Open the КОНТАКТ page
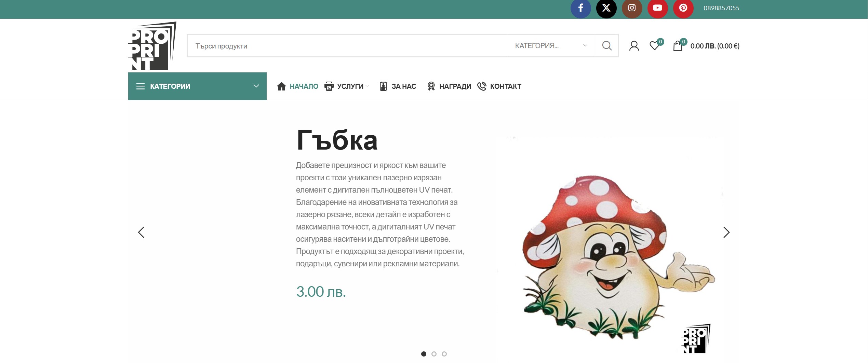The image size is (868, 363). point(506,86)
